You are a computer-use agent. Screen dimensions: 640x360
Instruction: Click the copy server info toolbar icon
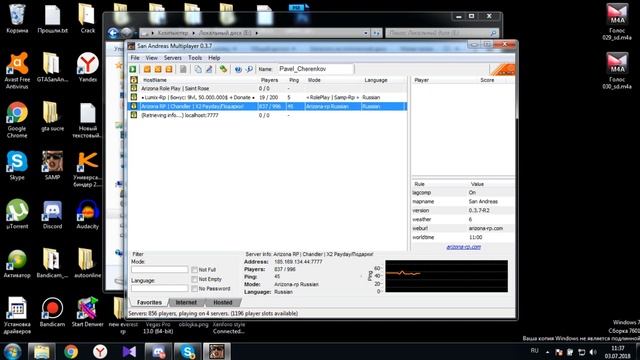pos(198,69)
